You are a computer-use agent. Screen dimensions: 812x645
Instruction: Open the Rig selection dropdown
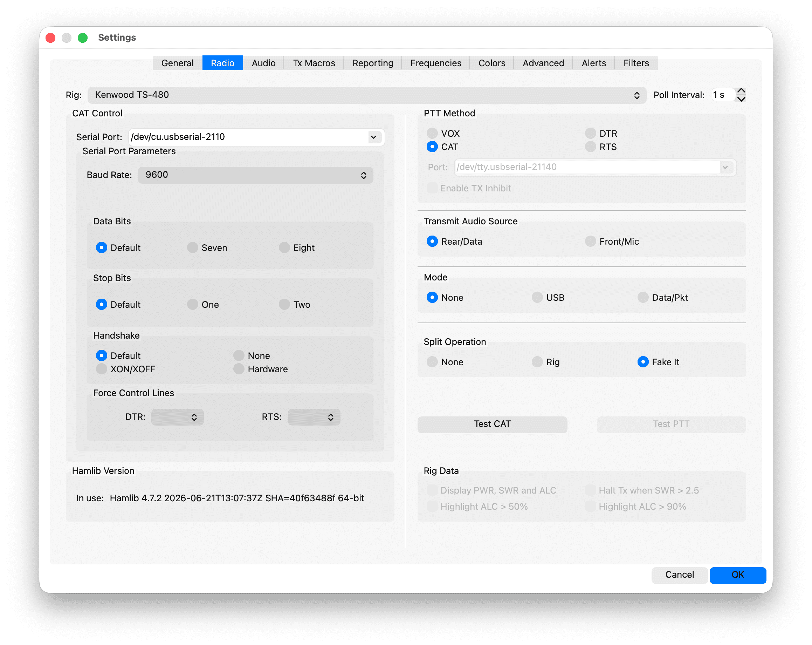click(x=367, y=95)
